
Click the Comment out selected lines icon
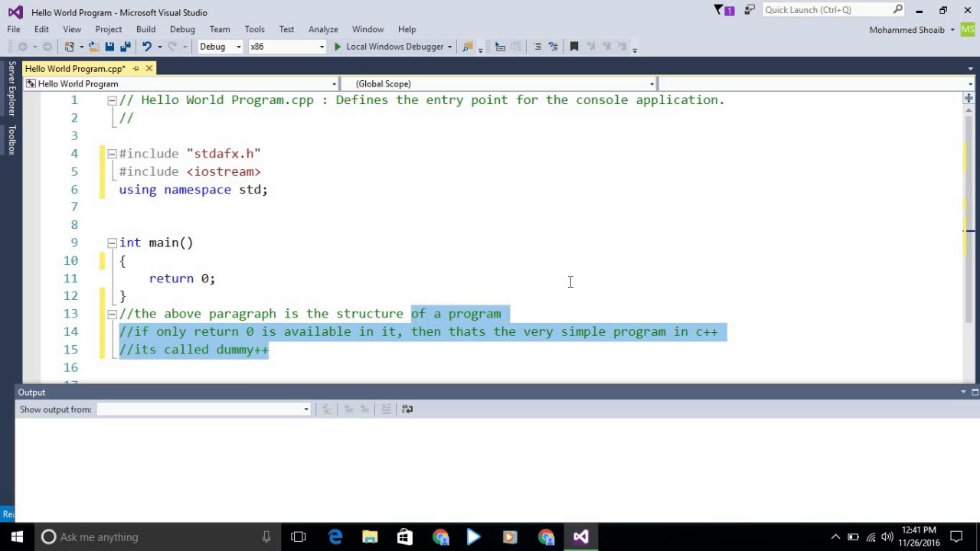(537, 47)
